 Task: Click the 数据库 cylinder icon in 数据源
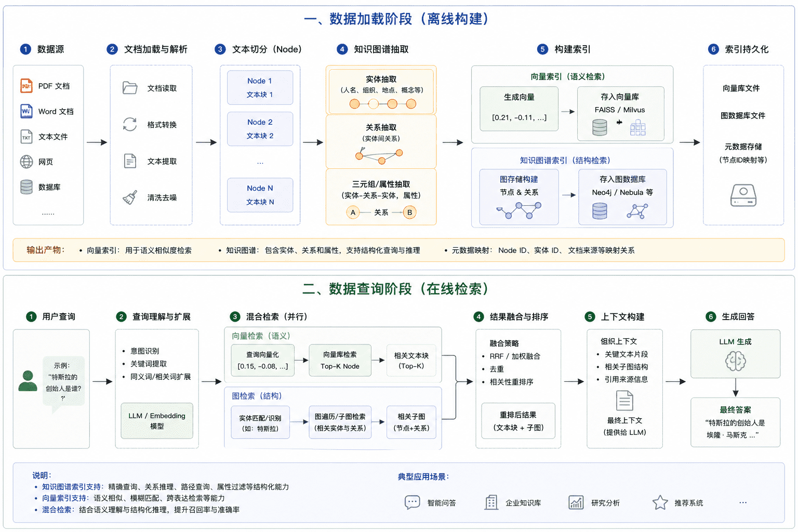point(26,187)
